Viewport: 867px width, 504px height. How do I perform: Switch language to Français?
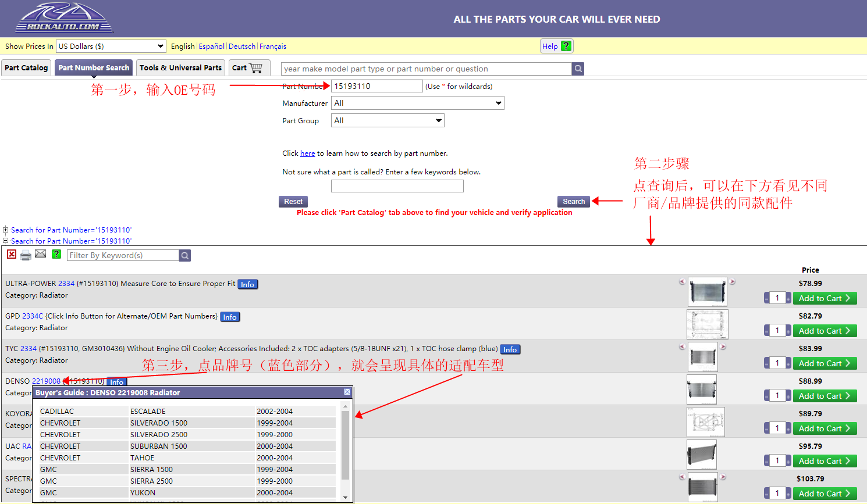(273, 46)
